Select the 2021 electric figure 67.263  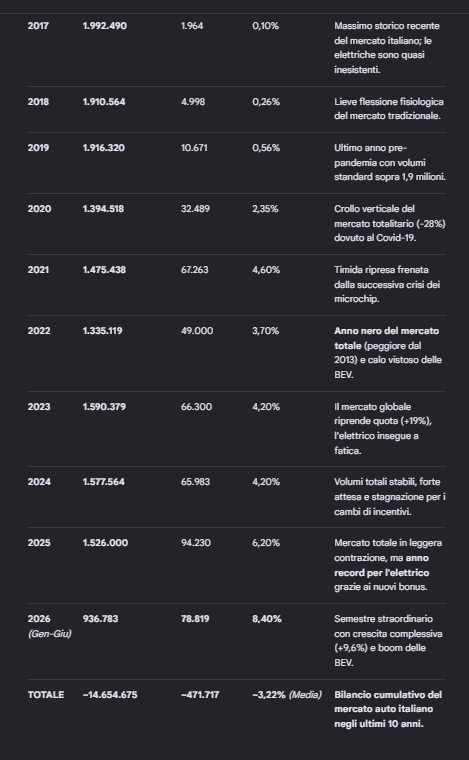(x=195, y=270)
